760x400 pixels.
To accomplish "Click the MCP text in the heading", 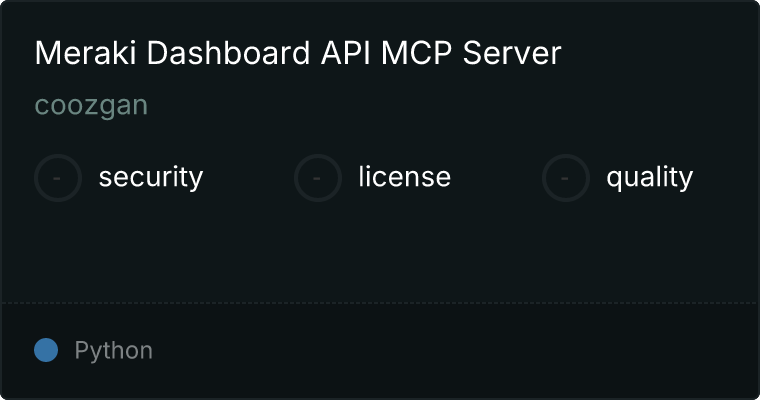I will 416,52.
